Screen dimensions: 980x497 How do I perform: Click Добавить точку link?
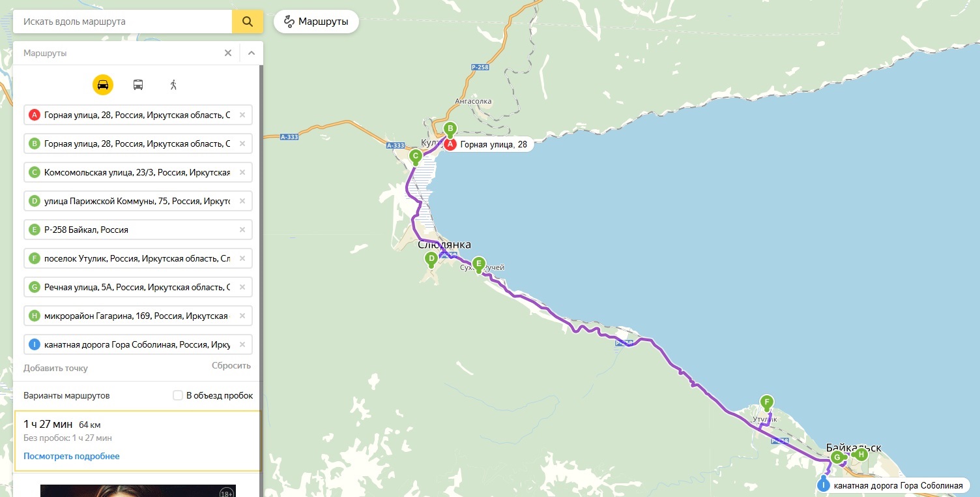[55, 368]
